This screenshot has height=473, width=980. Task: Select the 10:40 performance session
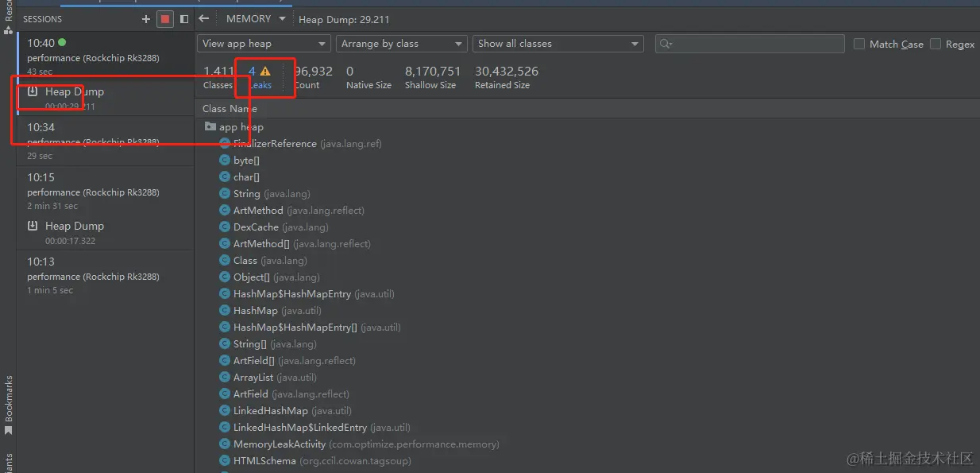pos(106,56)
